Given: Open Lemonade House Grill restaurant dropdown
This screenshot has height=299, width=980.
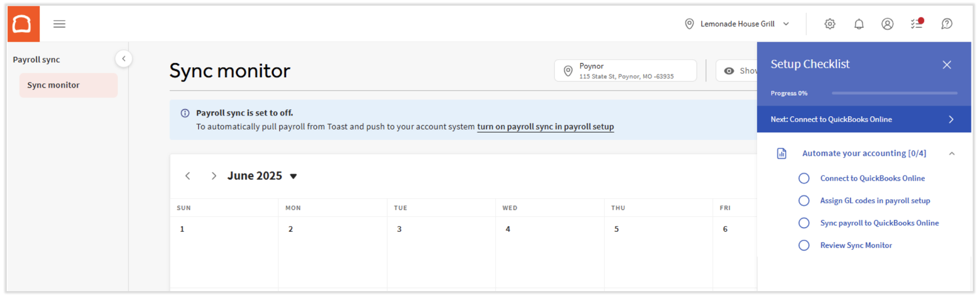Looking at the screenshot, I should (x=737, y=24).
